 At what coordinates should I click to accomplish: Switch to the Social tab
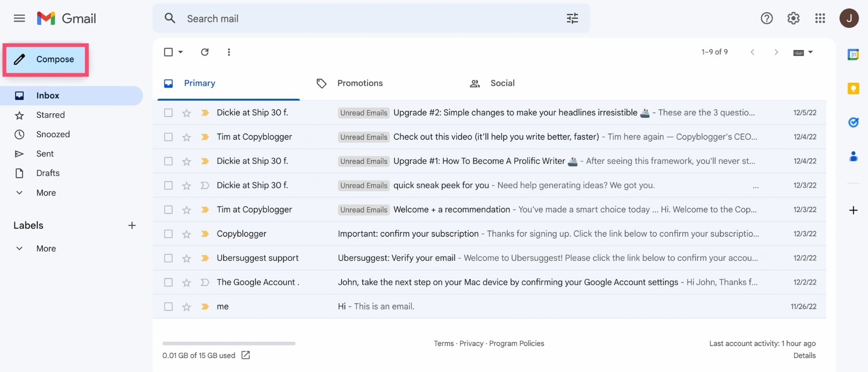[x=492, y=83]
